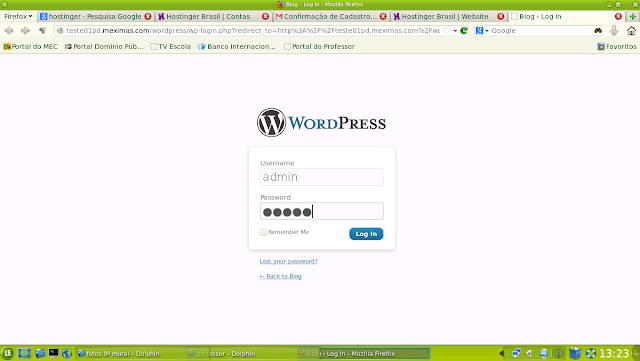The width and height of the screenshot is (640, 361).
Task: Follow the Back to Blog link
Action: point(280,276)
